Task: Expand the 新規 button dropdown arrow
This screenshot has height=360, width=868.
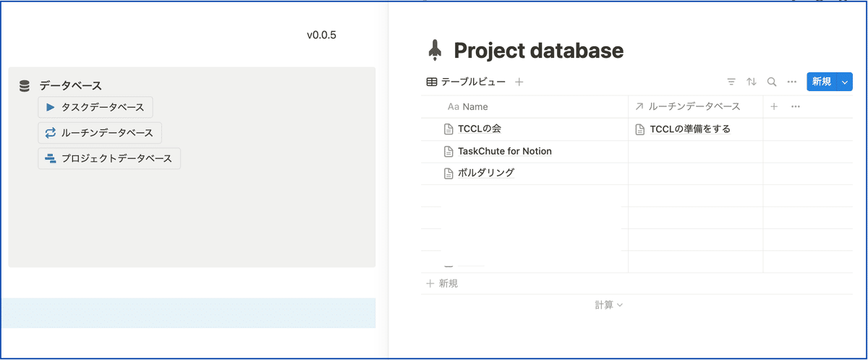Action: point(846,82)
